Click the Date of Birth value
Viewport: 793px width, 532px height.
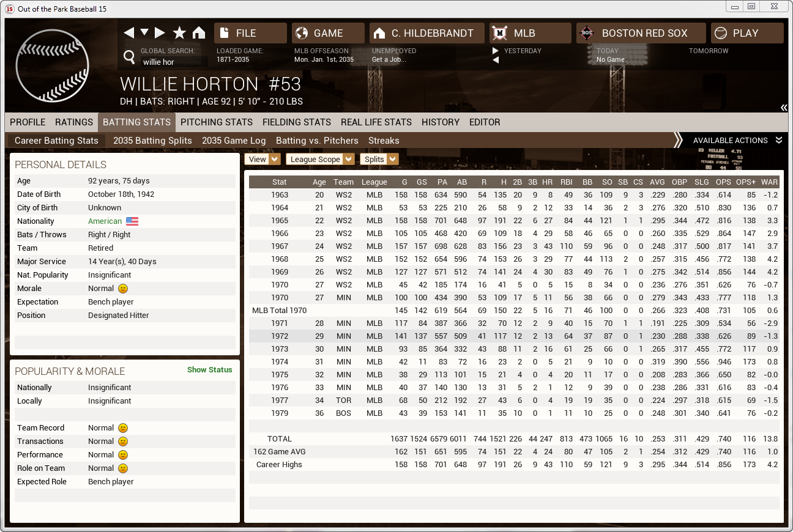pos(121,194)
